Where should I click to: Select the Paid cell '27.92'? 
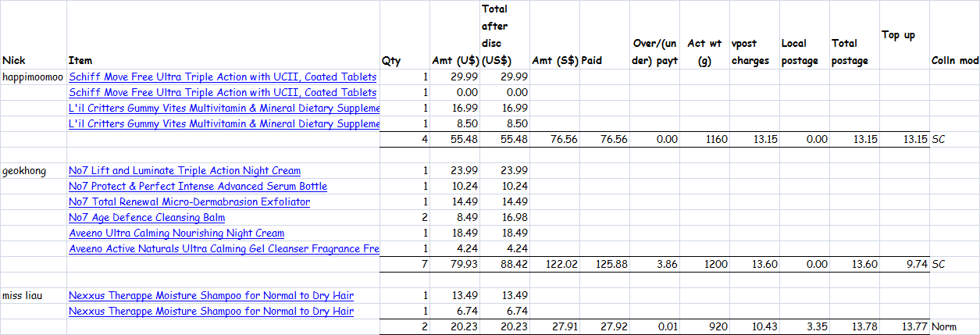604,327
